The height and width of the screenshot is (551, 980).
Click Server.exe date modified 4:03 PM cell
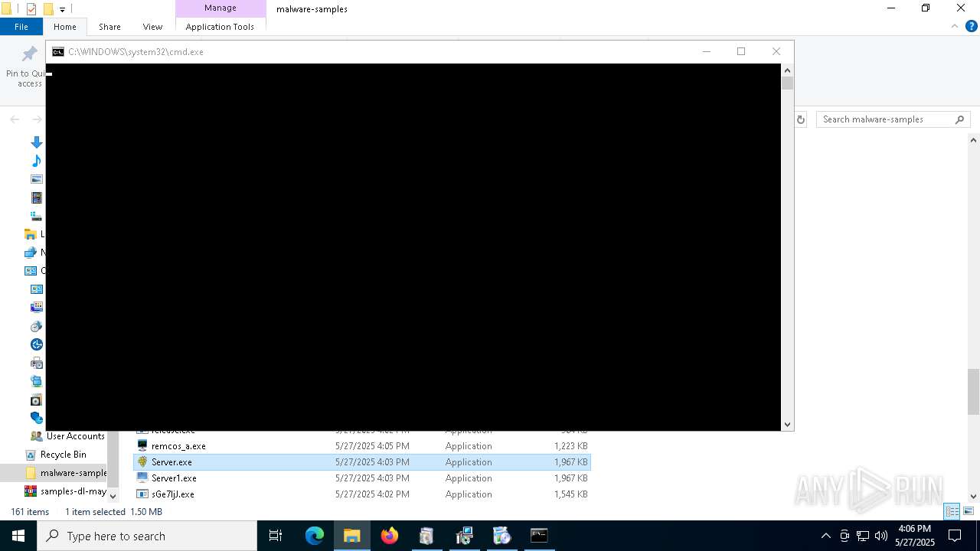tap(372, 462)
